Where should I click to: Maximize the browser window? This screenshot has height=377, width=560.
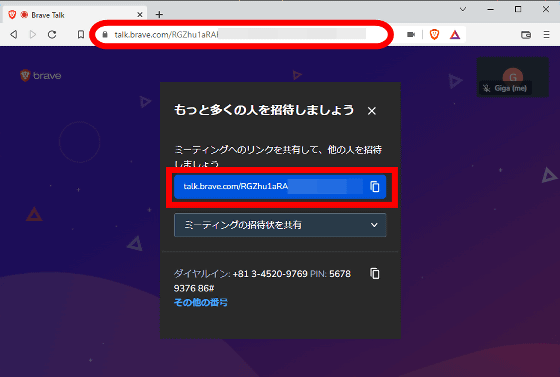(x=518, y=9)
